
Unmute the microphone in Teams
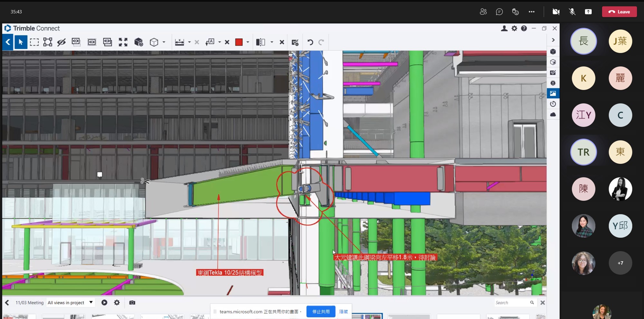[x=572, y=12]
